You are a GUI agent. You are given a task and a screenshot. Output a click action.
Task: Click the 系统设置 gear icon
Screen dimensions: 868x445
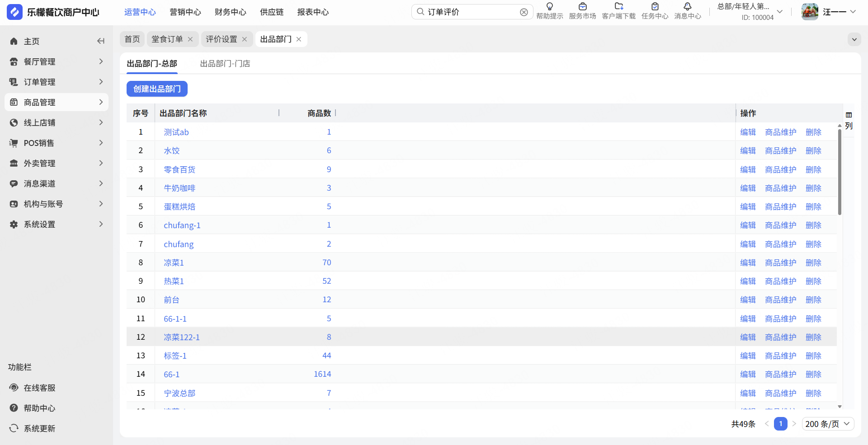(x=14, y=224)
